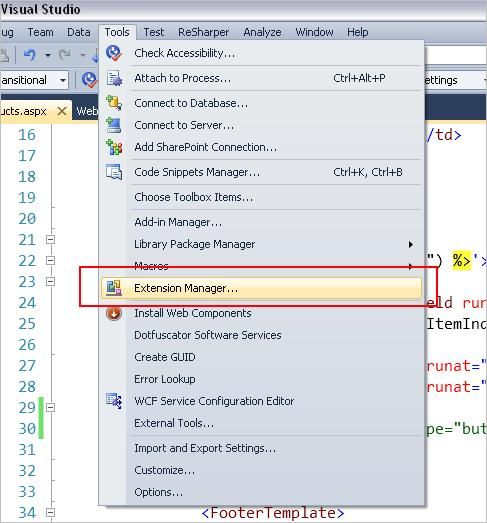Collapse the code region at line 22

click(x=50, y=260)
